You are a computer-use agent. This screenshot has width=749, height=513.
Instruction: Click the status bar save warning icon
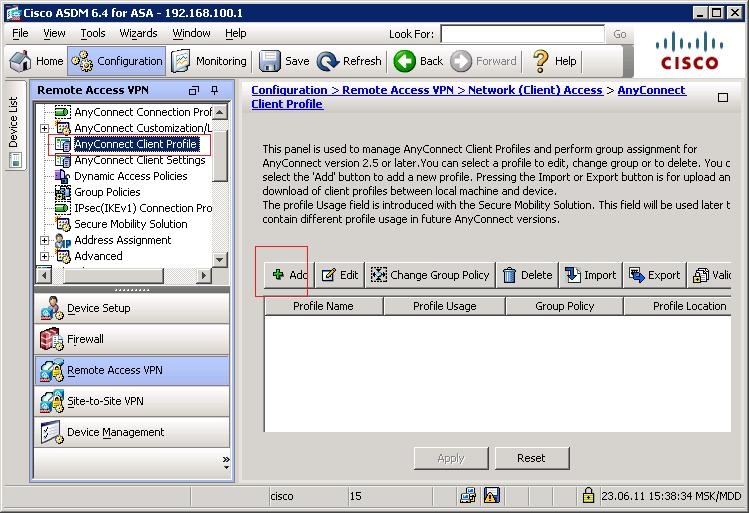point(492,496)
